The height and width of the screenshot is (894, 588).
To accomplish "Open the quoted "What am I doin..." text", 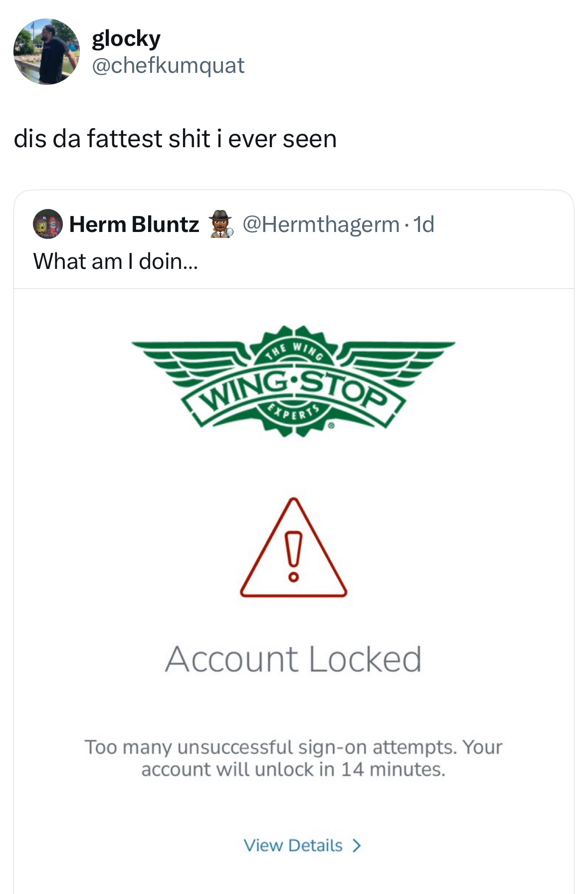I will [116, 261].
